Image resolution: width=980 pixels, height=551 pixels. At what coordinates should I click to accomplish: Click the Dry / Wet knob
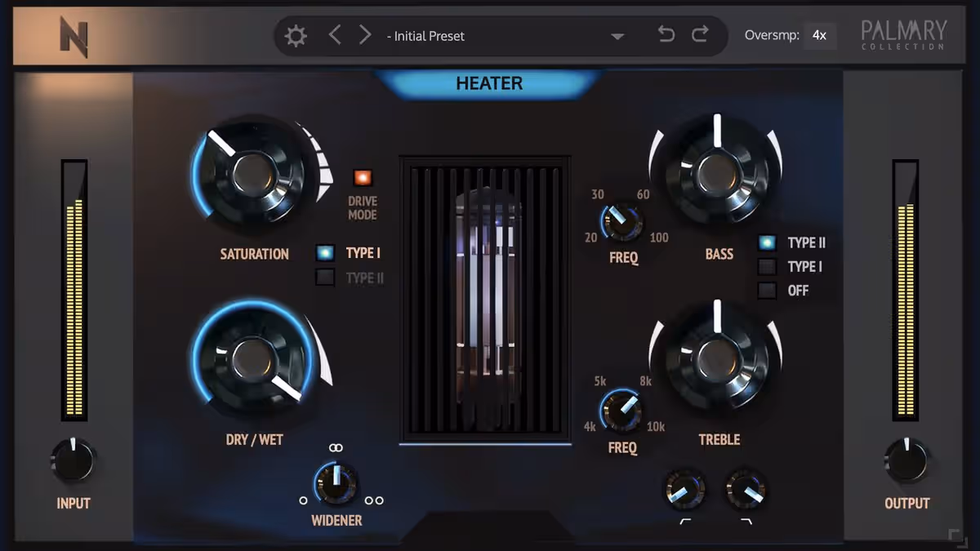point(254,359)
